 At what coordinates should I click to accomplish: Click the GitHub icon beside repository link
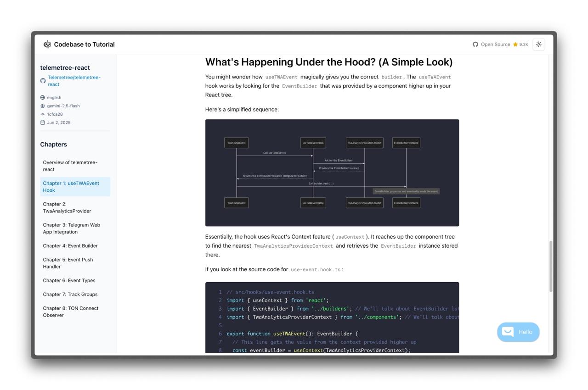click(43, 81)
